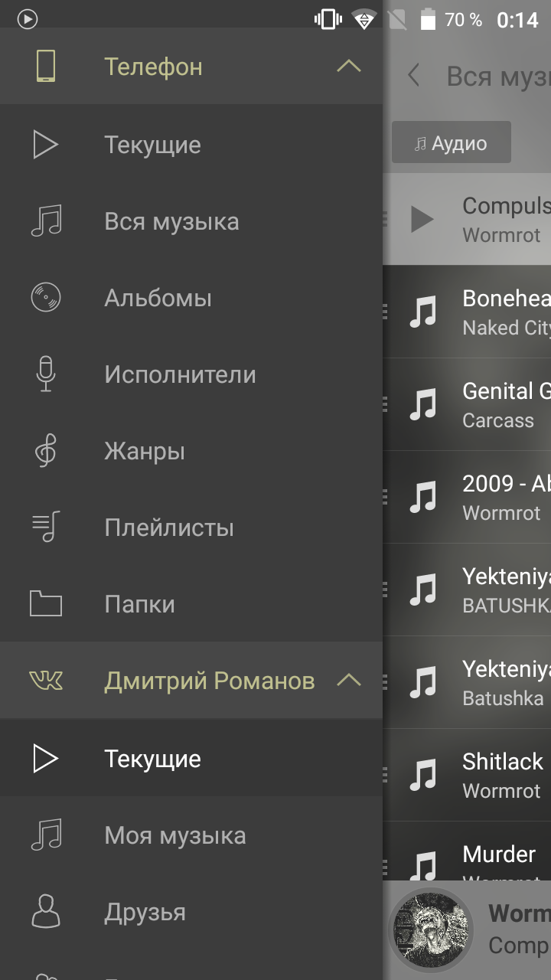This screenshot has height=980, width=551.
Task: Open the Genital track by Carcass
Action: click(x=467, y=404)
